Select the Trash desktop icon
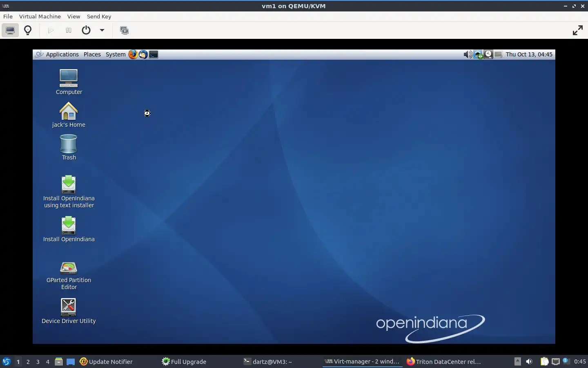 click(69, 148)
